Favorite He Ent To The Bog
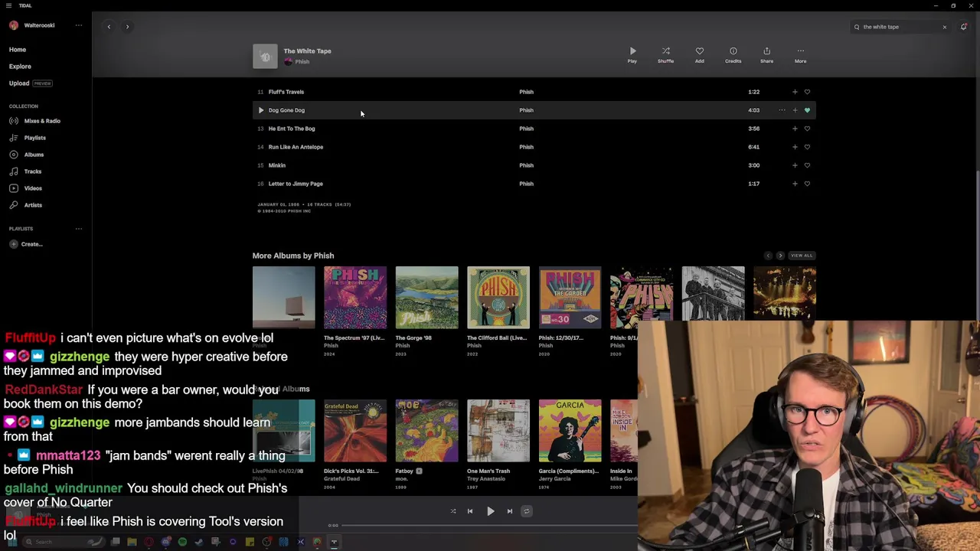 pos(807,129)
